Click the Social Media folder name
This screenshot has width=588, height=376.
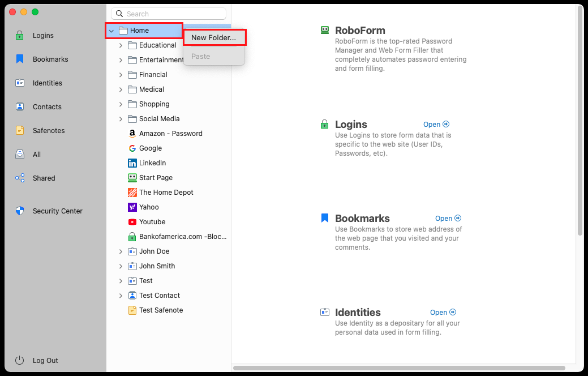pos(160,118)
